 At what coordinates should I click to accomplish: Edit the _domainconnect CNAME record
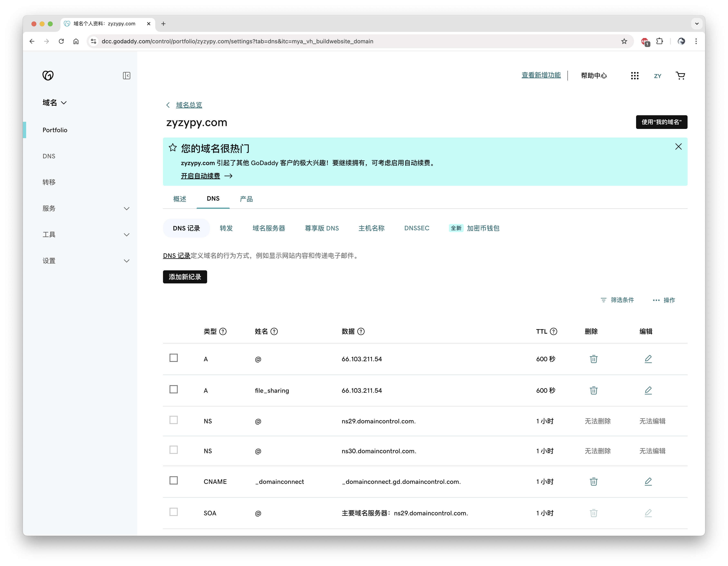[x=648, y=481]
